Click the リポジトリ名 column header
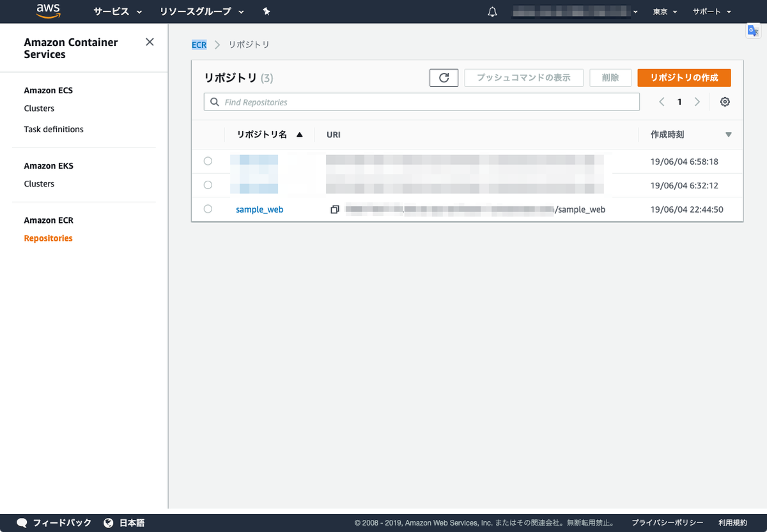Screen dimensions: 767x532 pyautogui.click(x=262, y=135)
